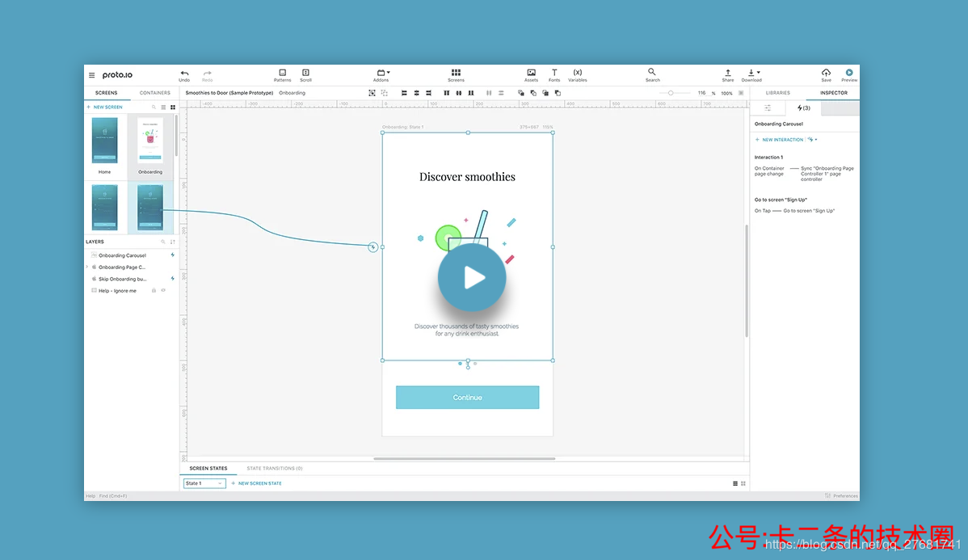This screenshot has height=560, width=968.
Task: Expand the Onboarding Page C... layer
Action: 87,267
